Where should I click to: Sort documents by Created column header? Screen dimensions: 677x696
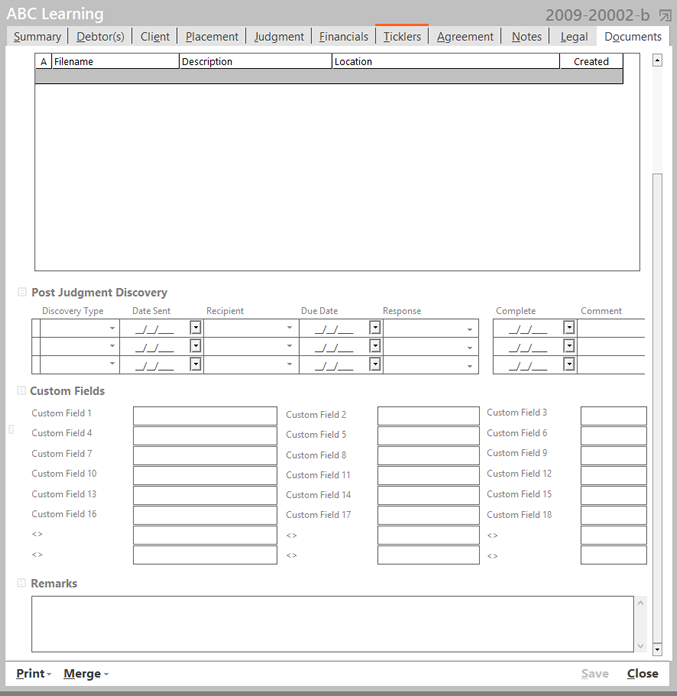(x=591, y=61)
